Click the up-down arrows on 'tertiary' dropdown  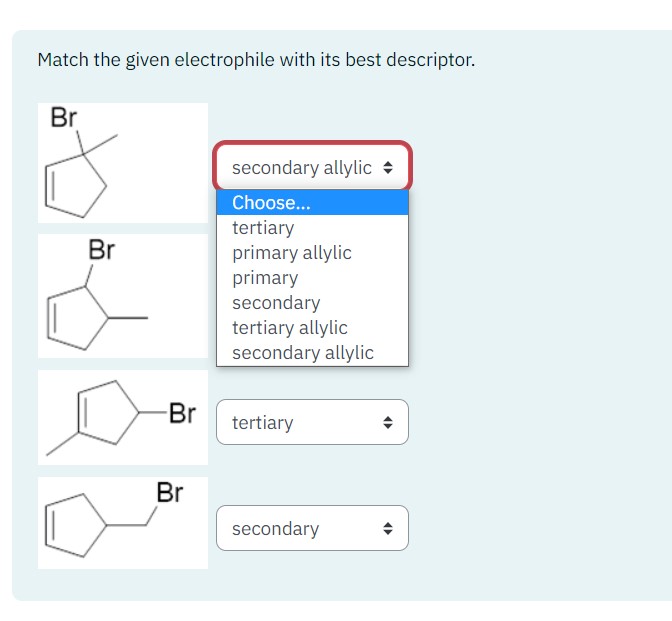[388, 422]
